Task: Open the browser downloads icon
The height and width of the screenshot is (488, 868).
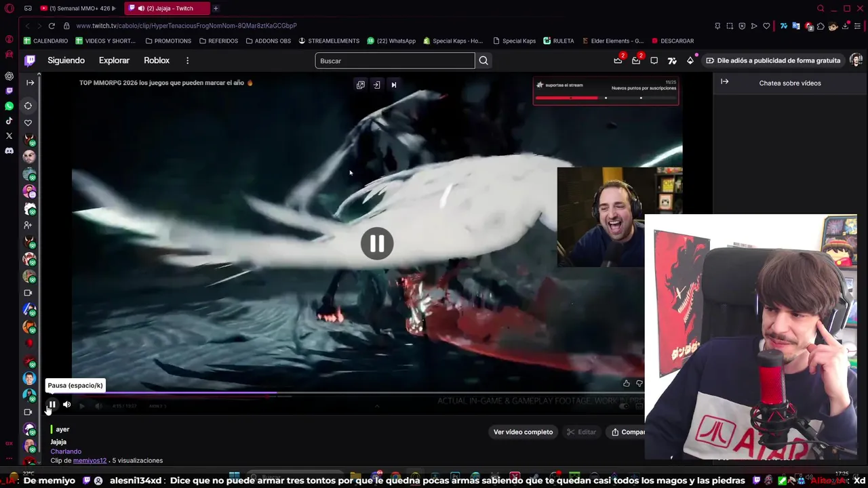Action: coord(845,26)
